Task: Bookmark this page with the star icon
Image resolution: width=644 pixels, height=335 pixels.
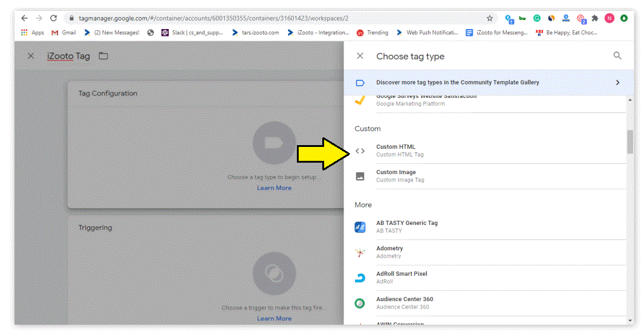Action: coord(490,18)
